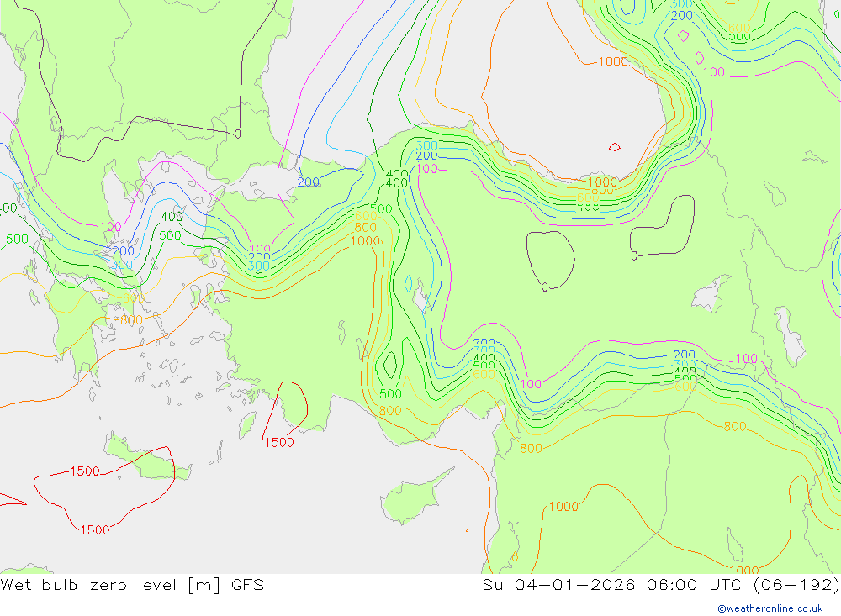Click the orange '1000' label in the upper Black Sea
The image size is (841, 616).
[x=613, y=61]
